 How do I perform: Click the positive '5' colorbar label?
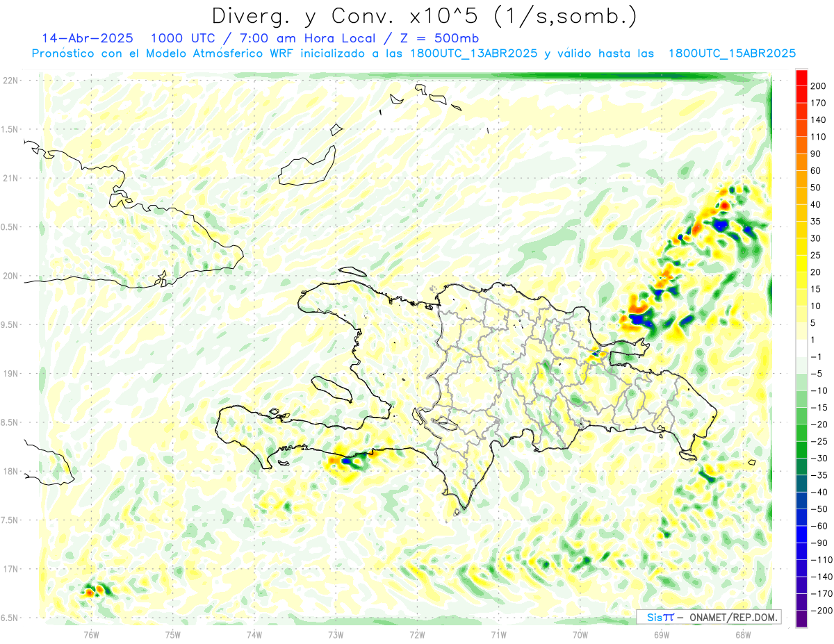[x=813, y=322]
